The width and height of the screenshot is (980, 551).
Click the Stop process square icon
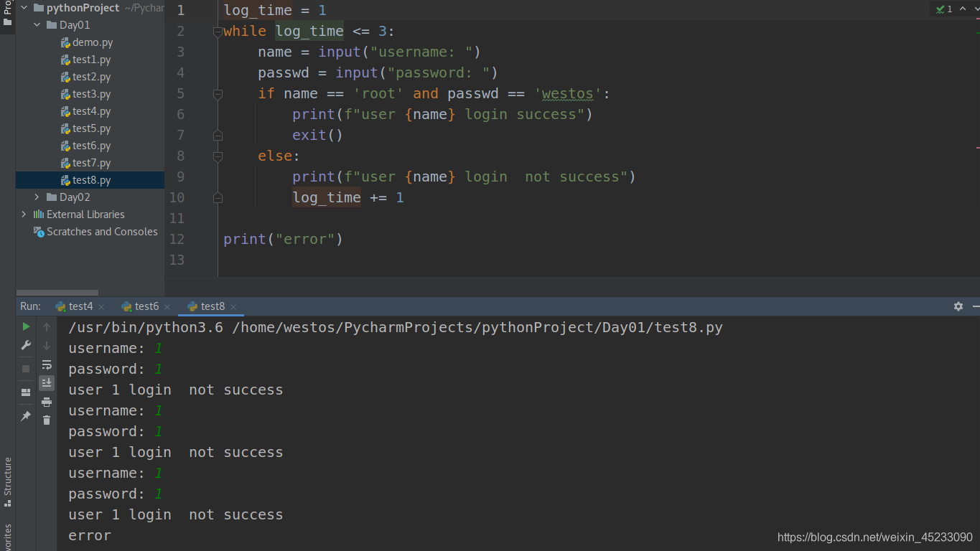click(x=26, y=368)
